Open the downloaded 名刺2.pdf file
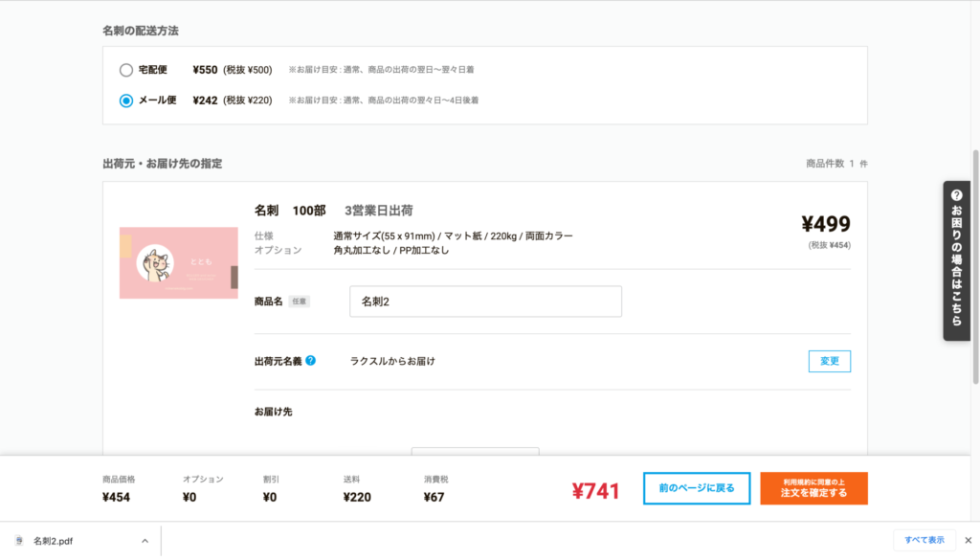This screenshot has width=980, height=560. point(54,541)
